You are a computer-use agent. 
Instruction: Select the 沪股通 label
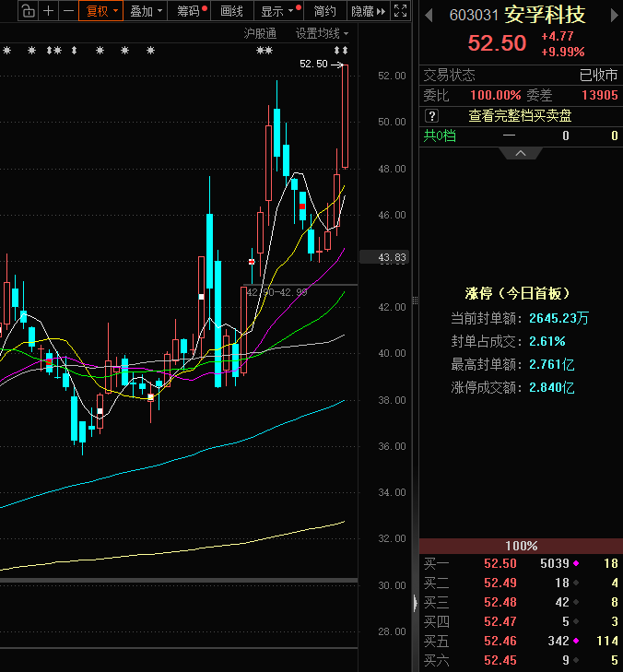[x=260, y=32]
